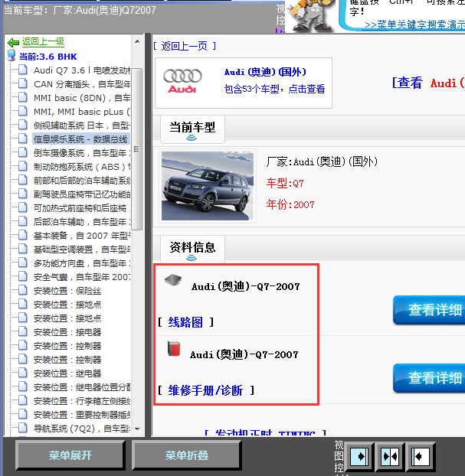This screenshot has height=476, width=465.
Task: Open tree item 安全气囊
Action: [x=82, y=277]
